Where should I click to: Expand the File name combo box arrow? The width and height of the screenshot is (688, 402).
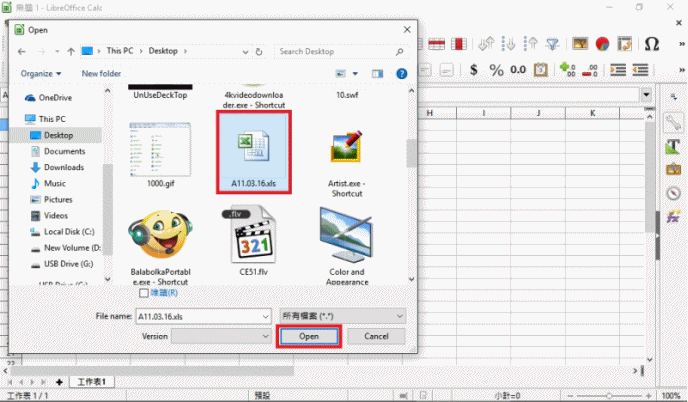tap(265, 316)
